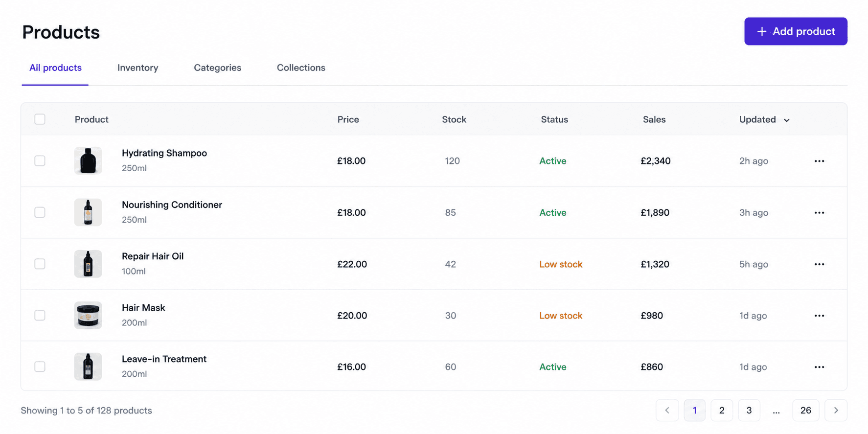Click the Leave-in Treatment product thumbnail

point(88,366)
